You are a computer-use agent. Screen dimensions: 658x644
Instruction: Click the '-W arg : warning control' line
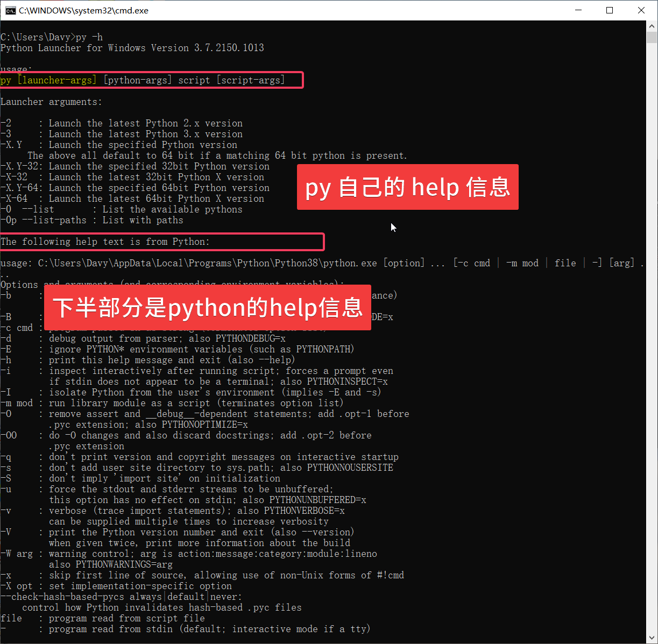click(x=189, y=554)
